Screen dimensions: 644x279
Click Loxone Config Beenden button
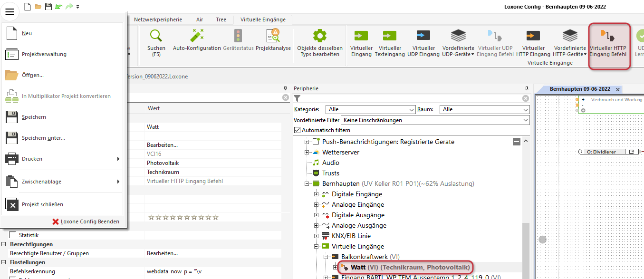pos(86,221)
